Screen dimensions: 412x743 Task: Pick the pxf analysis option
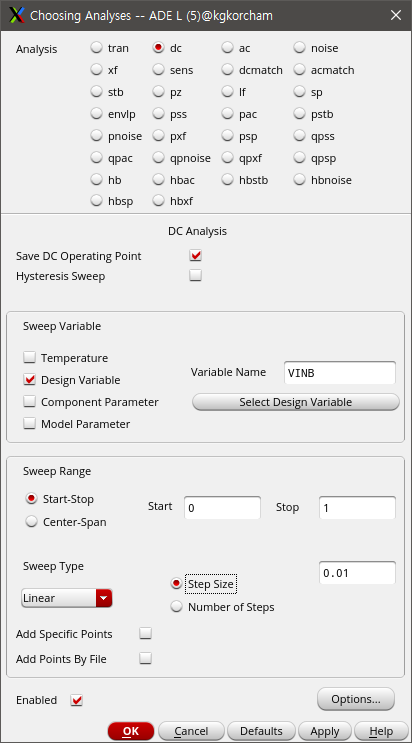[159, 136]
